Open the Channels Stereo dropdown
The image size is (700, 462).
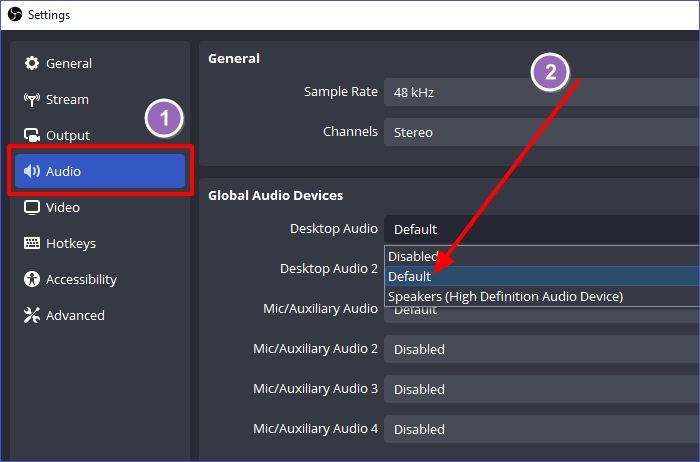540,132
